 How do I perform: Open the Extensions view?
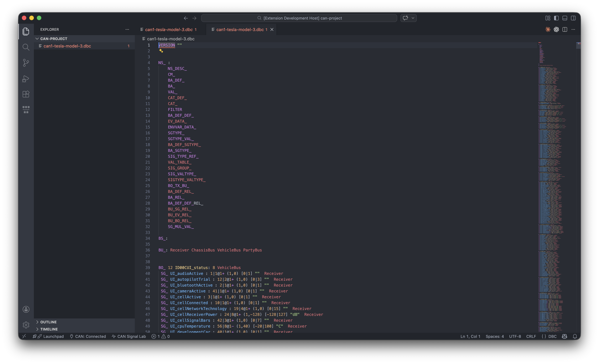click(x=26, y=94)
